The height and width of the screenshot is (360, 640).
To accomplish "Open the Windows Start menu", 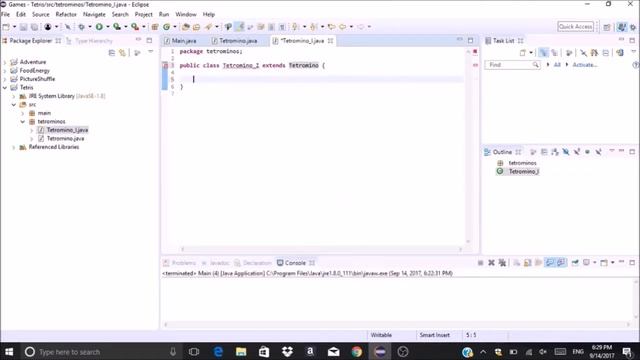I will point(9,352).
